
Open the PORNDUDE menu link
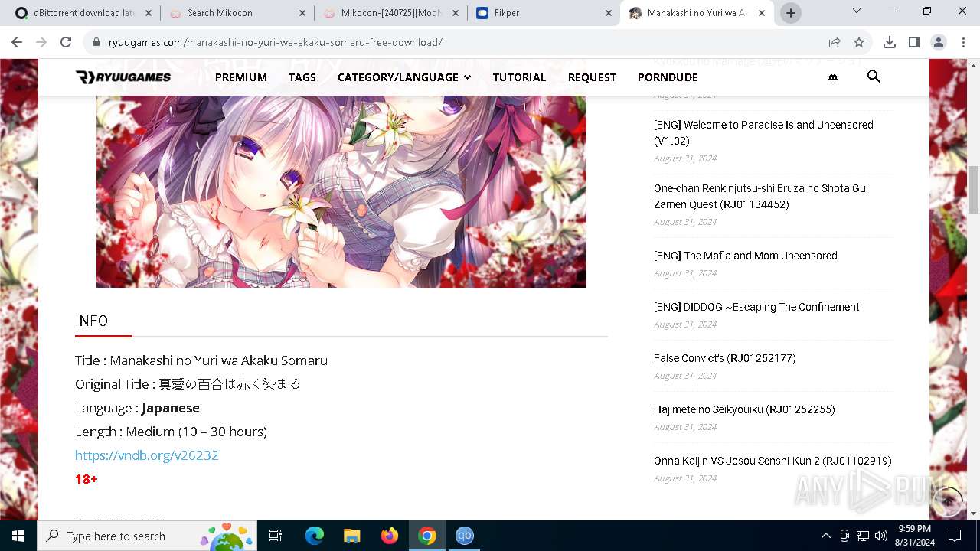pos(668,77)
